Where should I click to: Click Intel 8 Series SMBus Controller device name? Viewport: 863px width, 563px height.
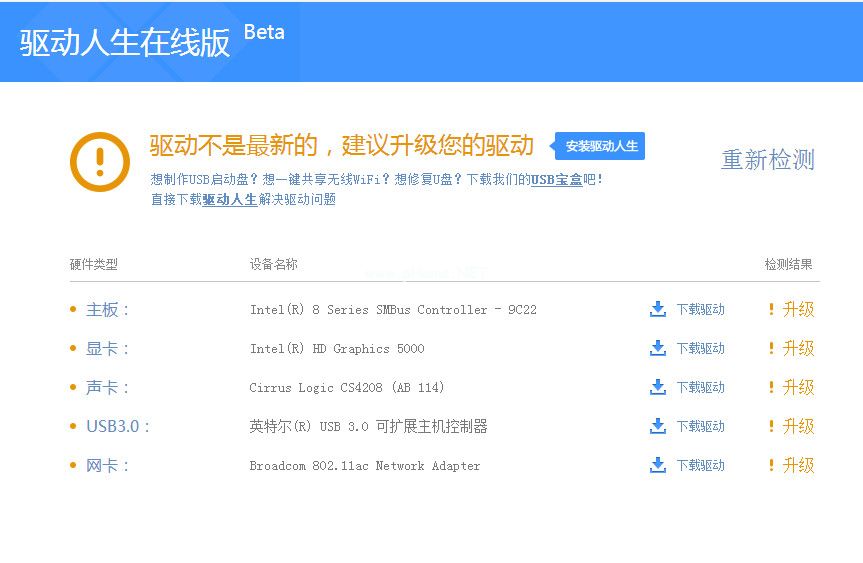click(x=393, y=309)
